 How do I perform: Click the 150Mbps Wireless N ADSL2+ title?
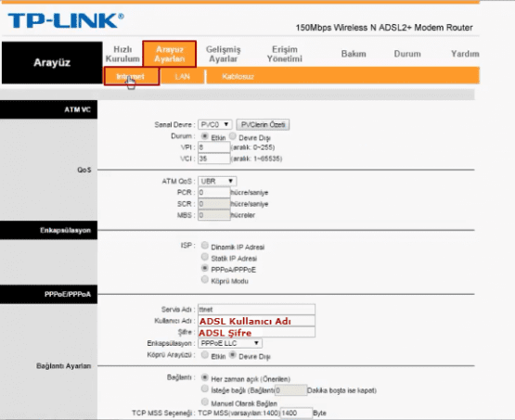coord(384,28)
